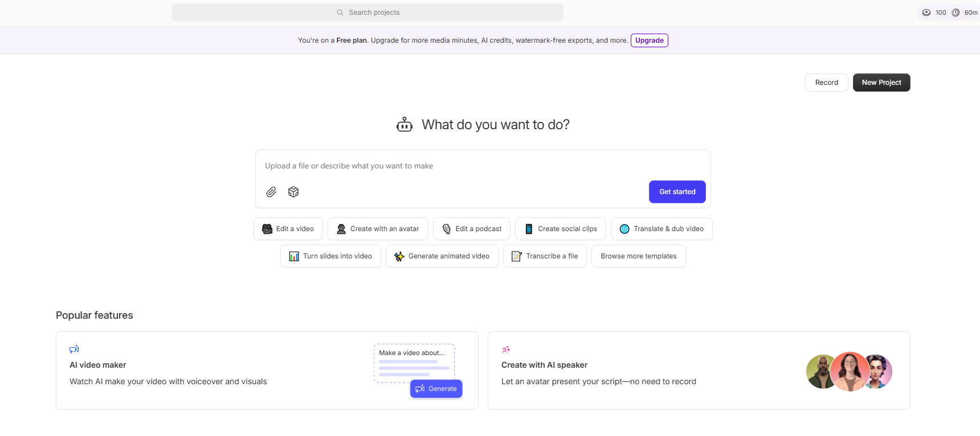
Task: Click the AI video maker camera icon
Action: tap(74, 349)
